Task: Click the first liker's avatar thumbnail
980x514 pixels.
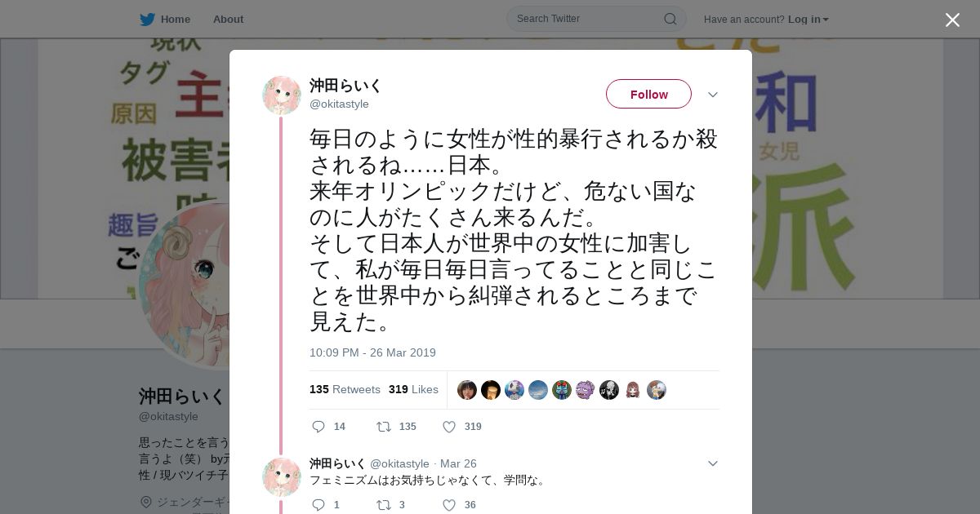Action: coord(467,390)
